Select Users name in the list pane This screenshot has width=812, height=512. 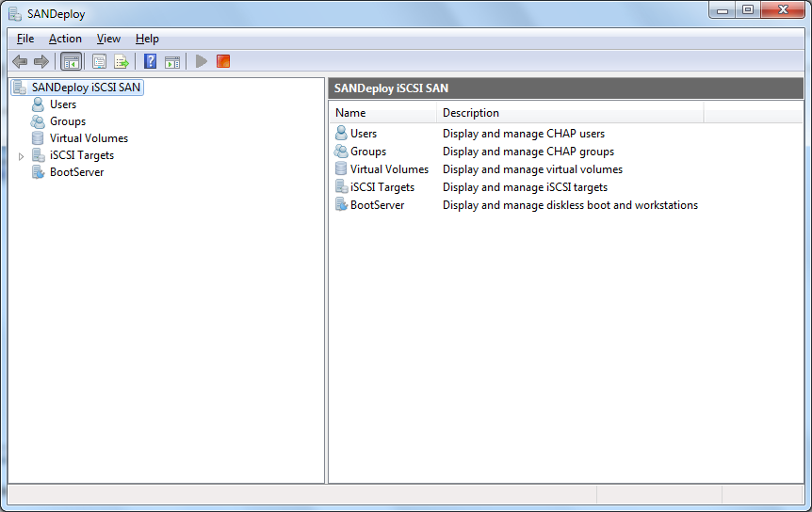point(364,134)
